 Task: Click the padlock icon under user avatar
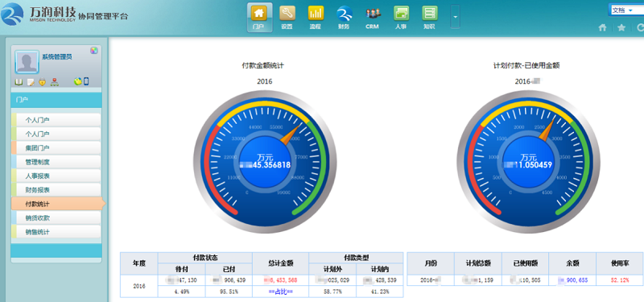tap(42, 82)
